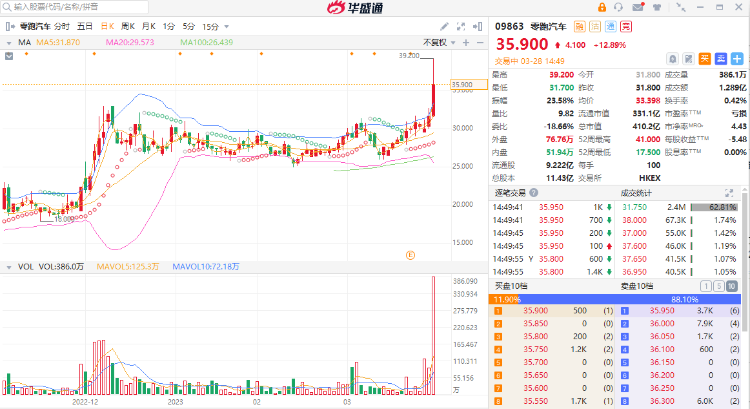Open the notes icon beside the bell
This screenshot has height=409, width=750.
[x=688, y=59]
